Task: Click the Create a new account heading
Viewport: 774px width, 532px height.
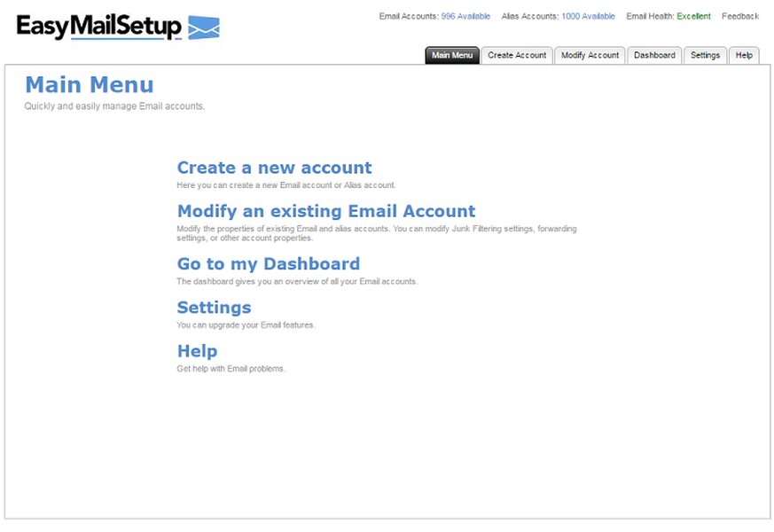Action: (x=274, y=168)
